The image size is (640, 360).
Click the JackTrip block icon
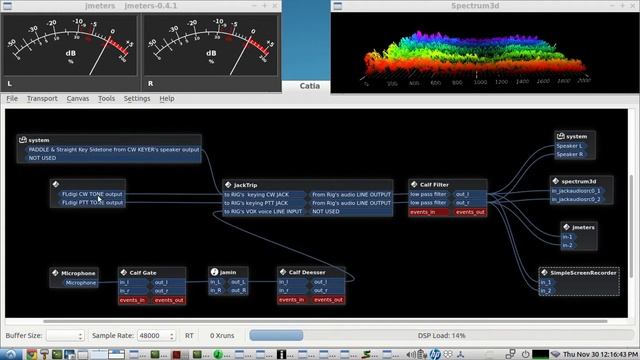[228, 185]
